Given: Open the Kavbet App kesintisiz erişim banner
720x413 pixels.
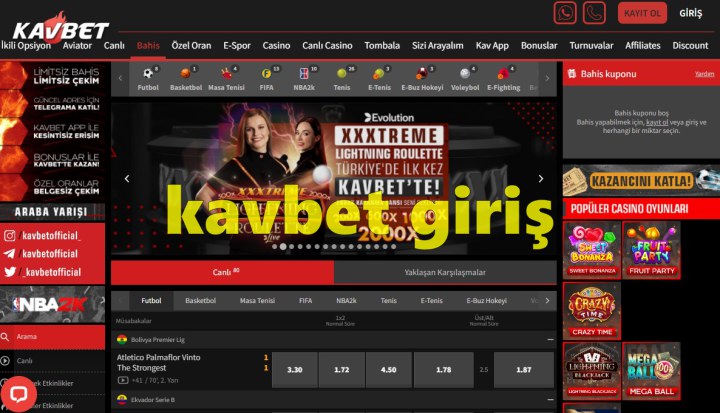Looking at the screenshot, I should 52,131.
